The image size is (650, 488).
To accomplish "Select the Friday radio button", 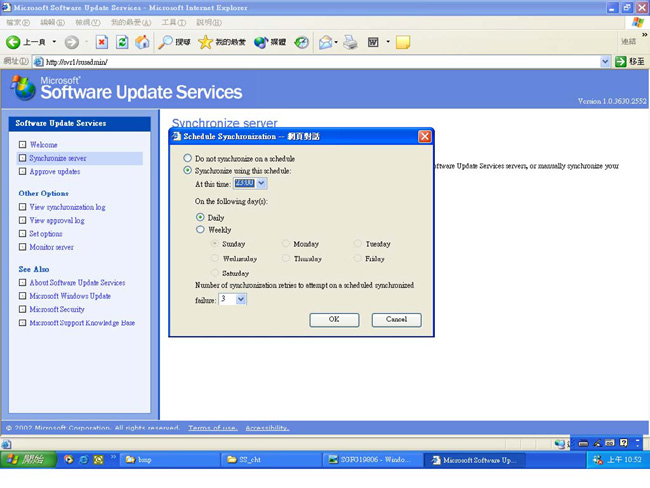I will click(357, 258).
